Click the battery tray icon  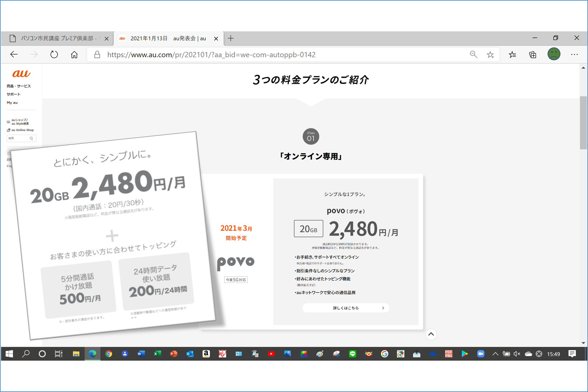(506, 354)
